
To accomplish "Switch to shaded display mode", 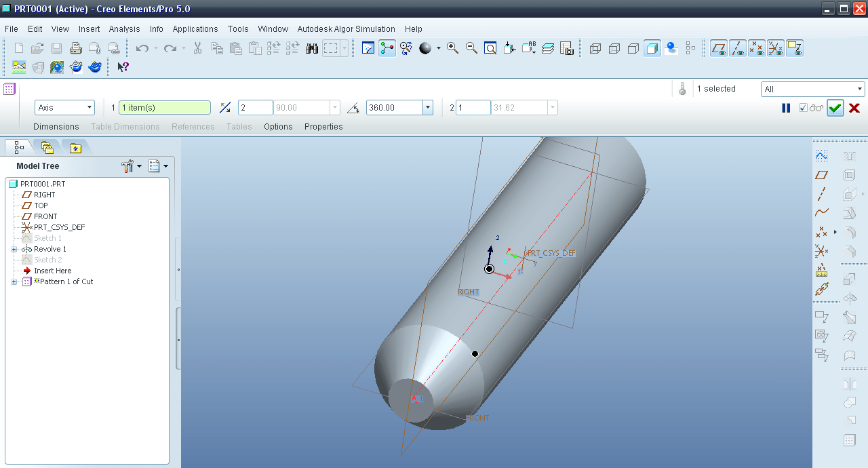I will pos(652,48).
